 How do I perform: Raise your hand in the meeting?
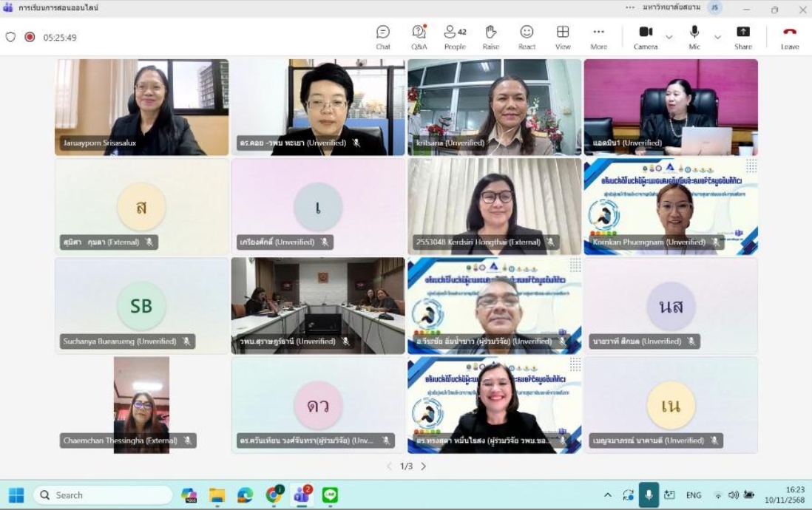tap(490, 36)
